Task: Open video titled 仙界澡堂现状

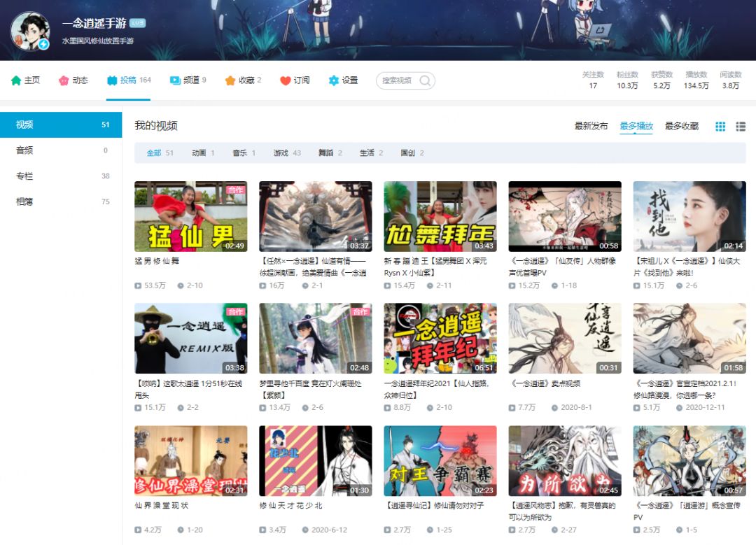Action: pos(162,505)
